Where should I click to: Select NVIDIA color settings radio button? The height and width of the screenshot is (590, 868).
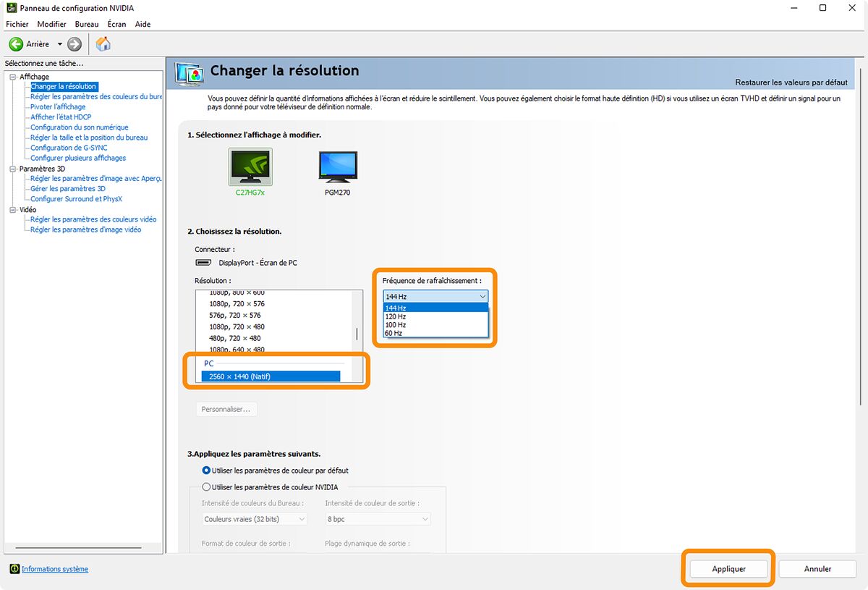(x=207, y=487)
